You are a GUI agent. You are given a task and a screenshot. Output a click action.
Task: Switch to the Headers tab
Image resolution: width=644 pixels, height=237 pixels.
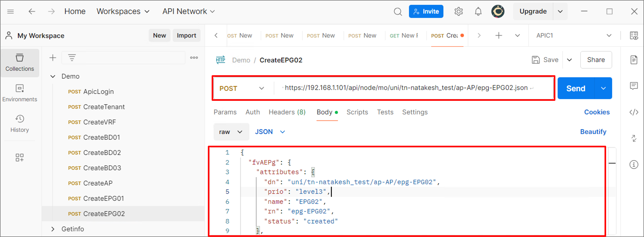pyautogui.click(x=287, y=112)
